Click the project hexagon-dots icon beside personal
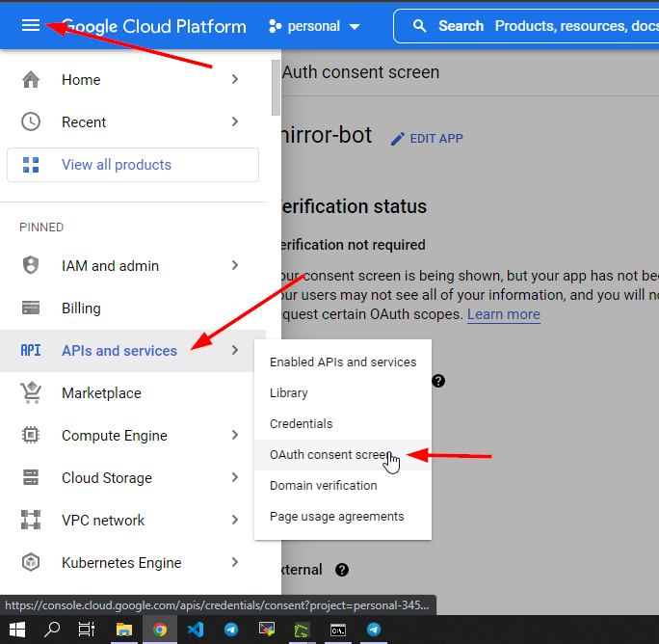This screenshot has height=644, width=659. [275, 26]
